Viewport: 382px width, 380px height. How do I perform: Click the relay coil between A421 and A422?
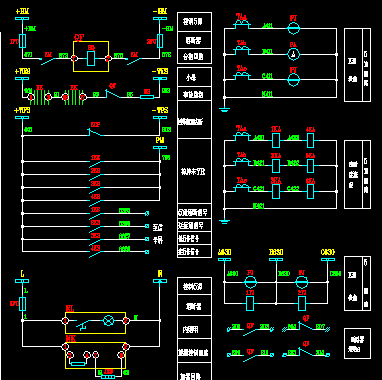tap(276, 140)
